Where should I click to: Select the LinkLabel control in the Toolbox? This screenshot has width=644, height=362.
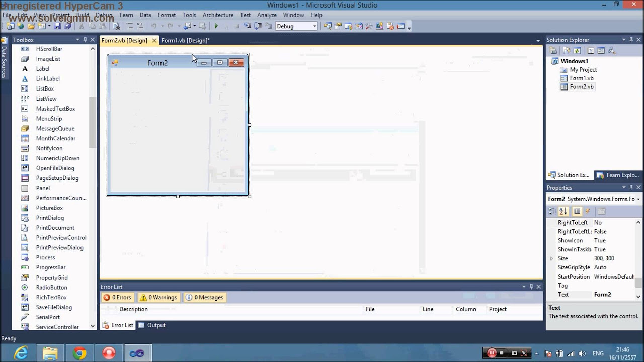click(x=48, y=79)
